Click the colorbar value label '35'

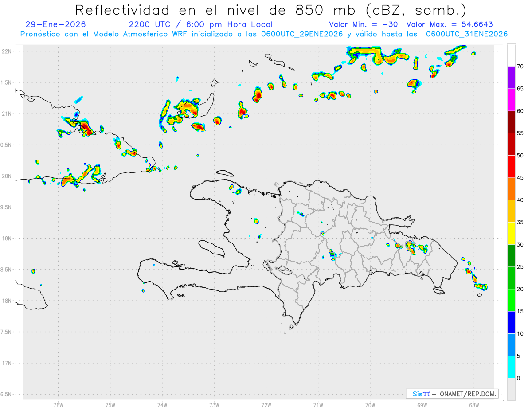[x=520, y=222]
